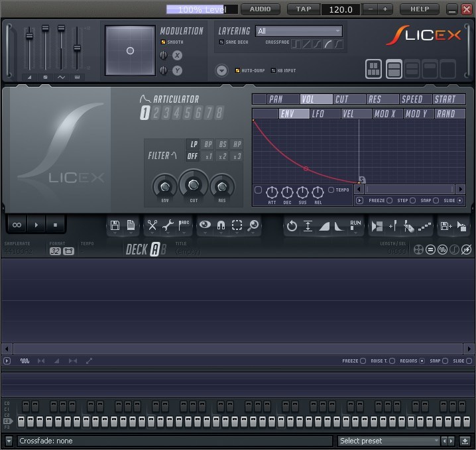476x450 pixels.
Task: Select the scissors edit tool icon
Action: (152, 225)
